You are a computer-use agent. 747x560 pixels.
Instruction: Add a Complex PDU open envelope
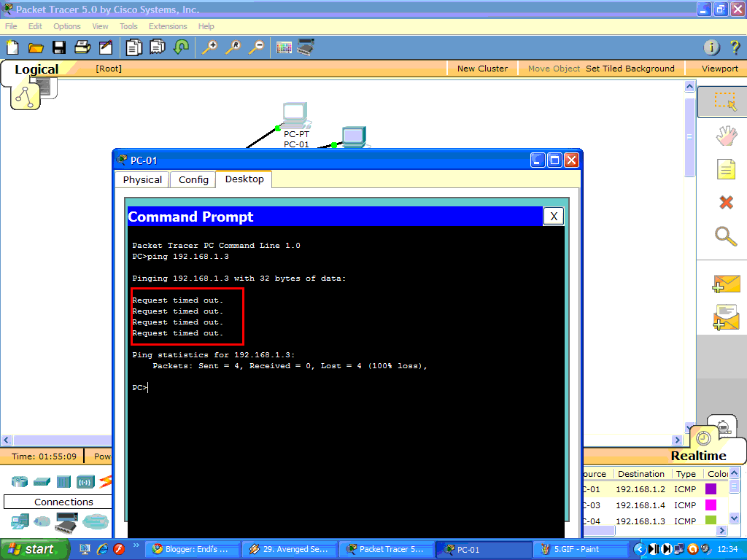point(726,318)
